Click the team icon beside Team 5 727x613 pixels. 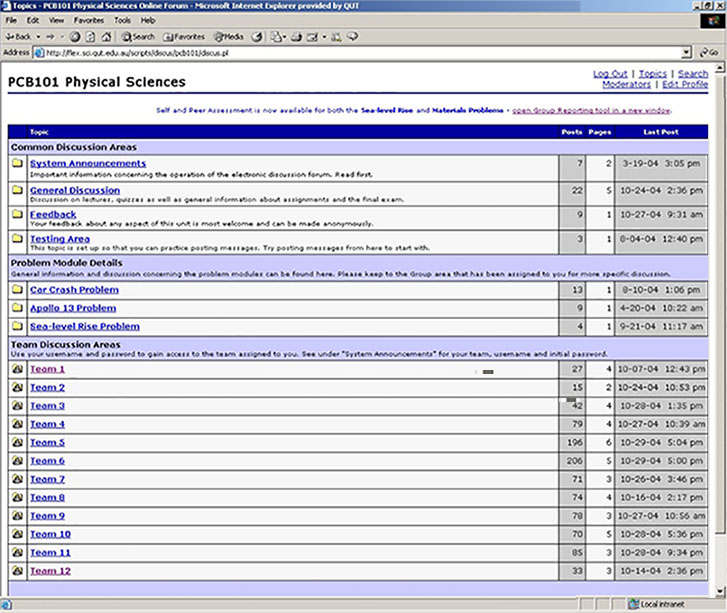(17, 443)
